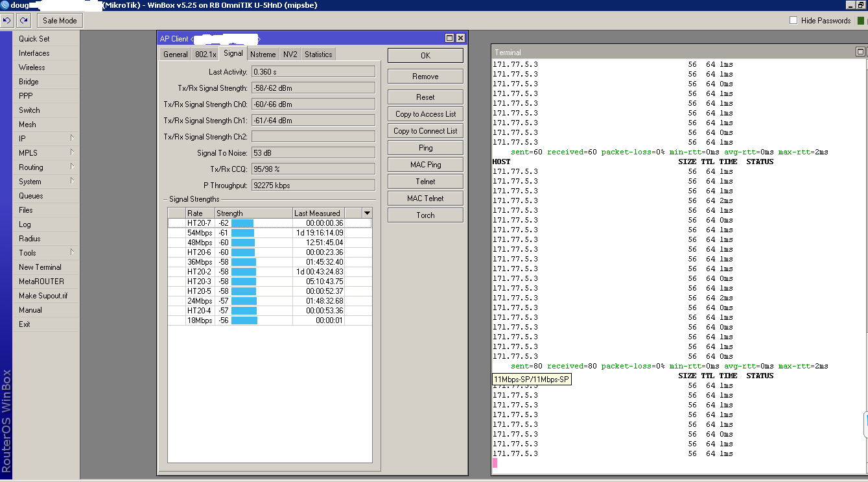Open the Statistics tab
Screen dimensions: 868x482
(318, 54)
